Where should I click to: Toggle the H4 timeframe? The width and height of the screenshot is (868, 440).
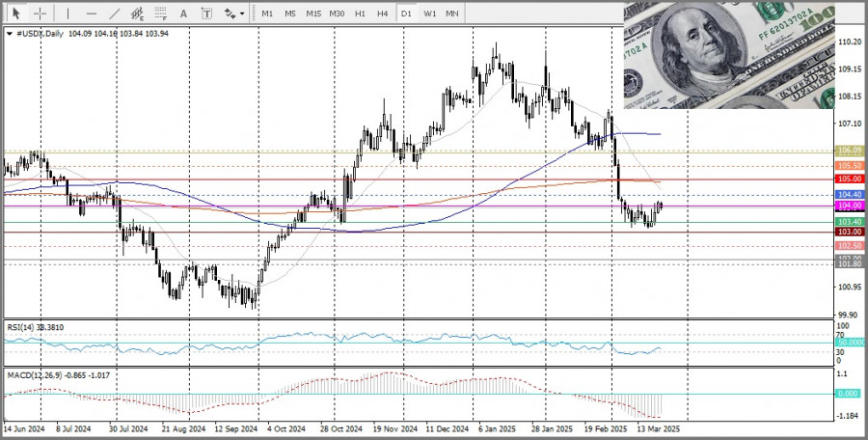(383, 14)
